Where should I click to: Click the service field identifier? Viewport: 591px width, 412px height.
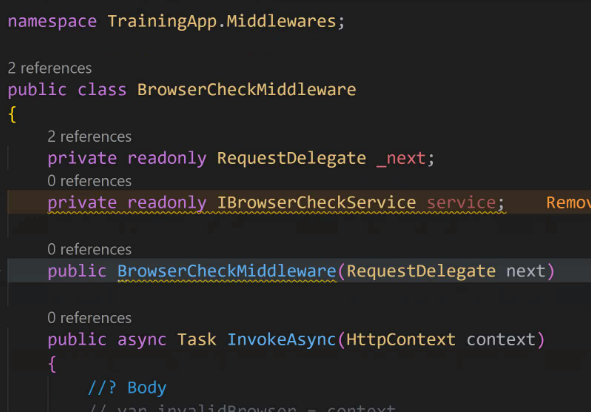coord(461,203)
